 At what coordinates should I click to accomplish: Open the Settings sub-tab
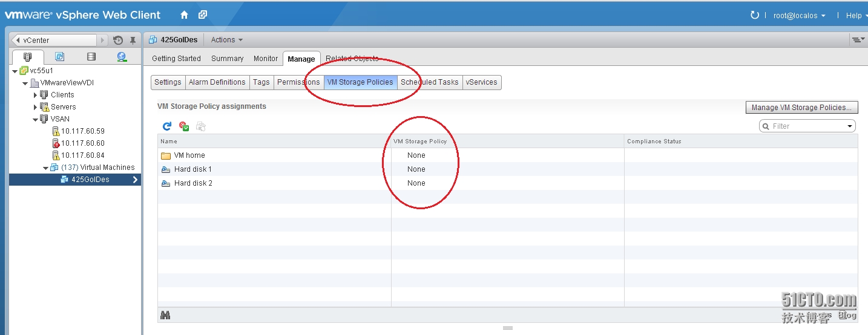[x=168, y=82]
